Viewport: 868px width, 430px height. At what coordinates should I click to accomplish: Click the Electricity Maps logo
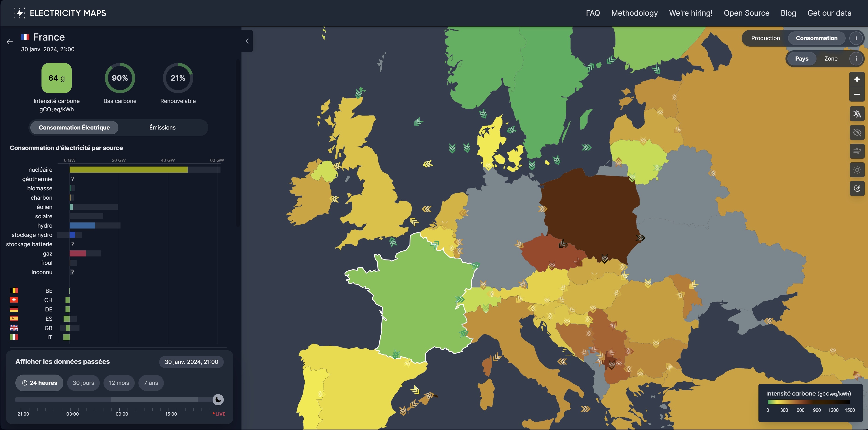point(60,13)
